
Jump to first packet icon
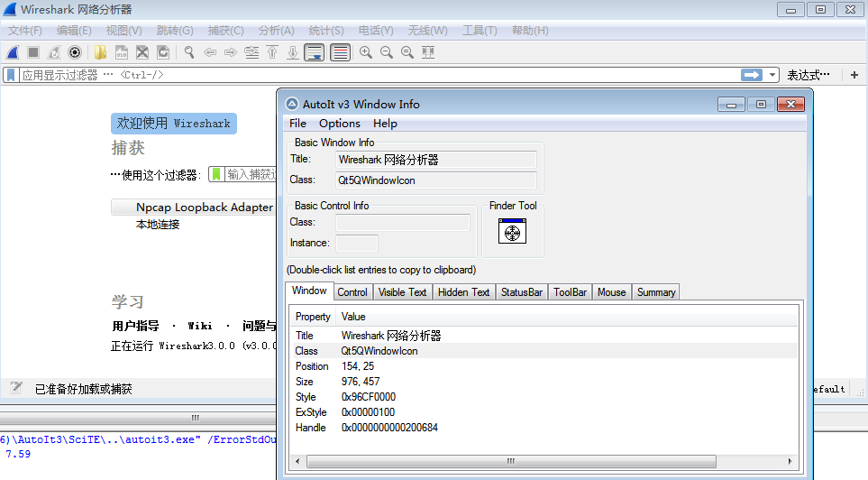coord(272,52)
